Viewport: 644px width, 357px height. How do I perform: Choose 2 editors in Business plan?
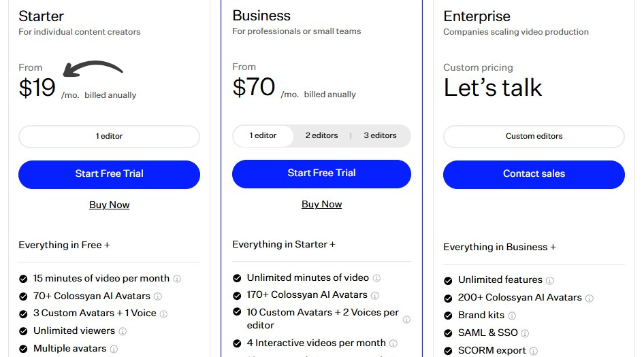321,135
